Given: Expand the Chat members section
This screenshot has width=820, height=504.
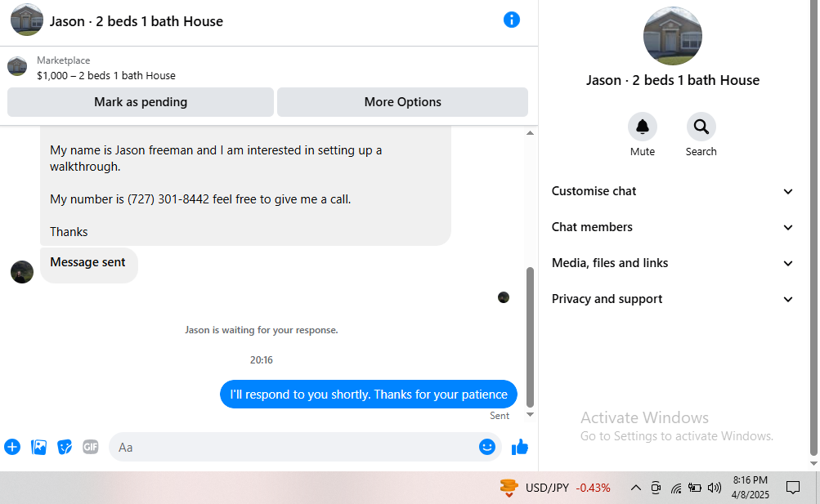Looking at the screenshot, I should (672, 227).
